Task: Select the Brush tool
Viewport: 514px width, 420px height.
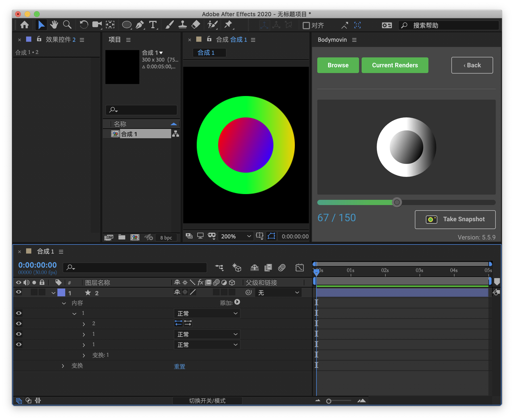Action: click(x=169, y=25)
